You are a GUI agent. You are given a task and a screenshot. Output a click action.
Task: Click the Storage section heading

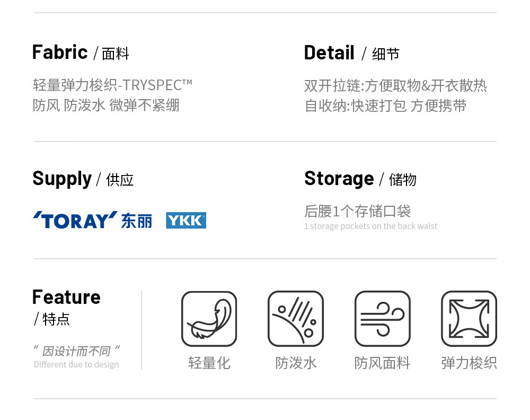[x=339, y=179]
